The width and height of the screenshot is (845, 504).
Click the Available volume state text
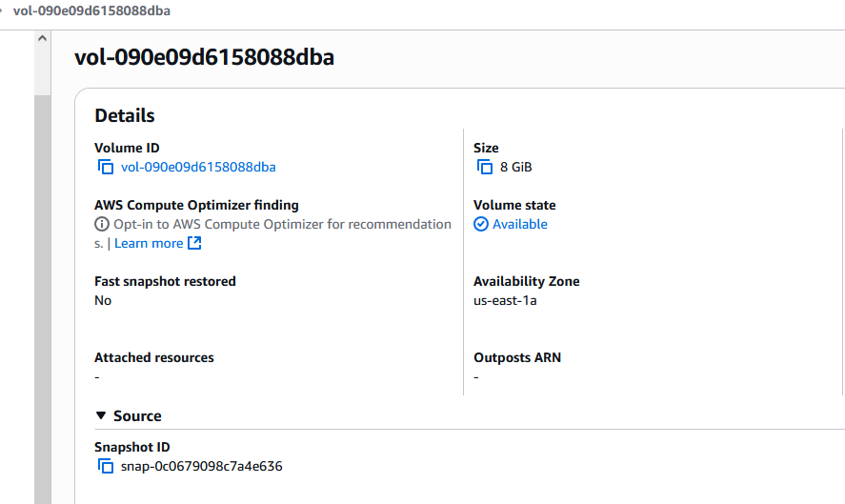point(520,224)
